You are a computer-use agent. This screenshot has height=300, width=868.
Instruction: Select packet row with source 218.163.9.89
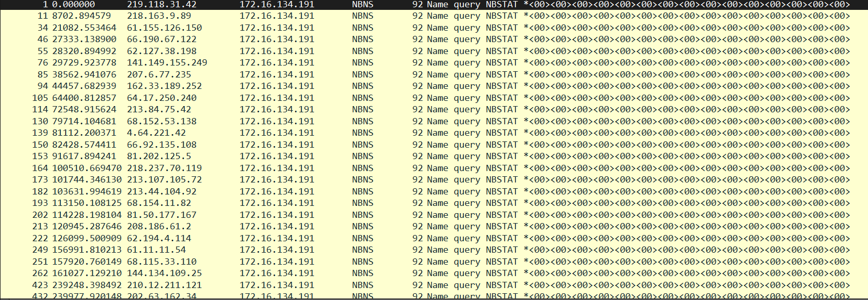434,16
